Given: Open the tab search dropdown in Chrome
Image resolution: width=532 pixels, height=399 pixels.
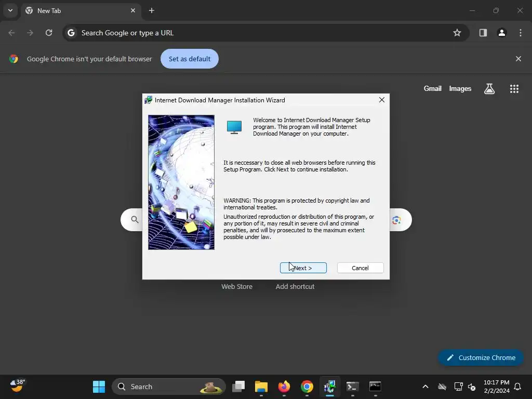Looking at the screenshot, I should click(10, 10).
